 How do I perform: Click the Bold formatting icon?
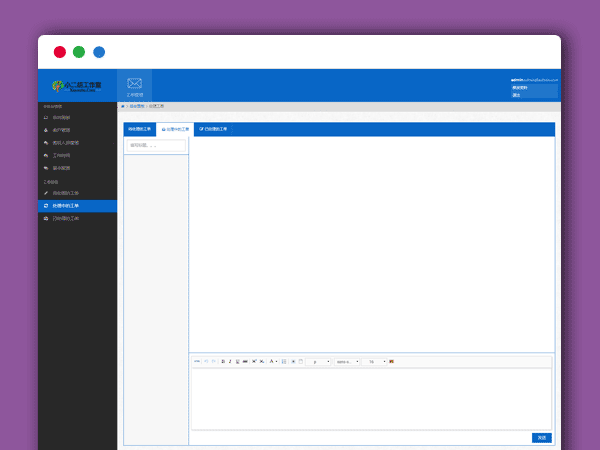[223, 361]
